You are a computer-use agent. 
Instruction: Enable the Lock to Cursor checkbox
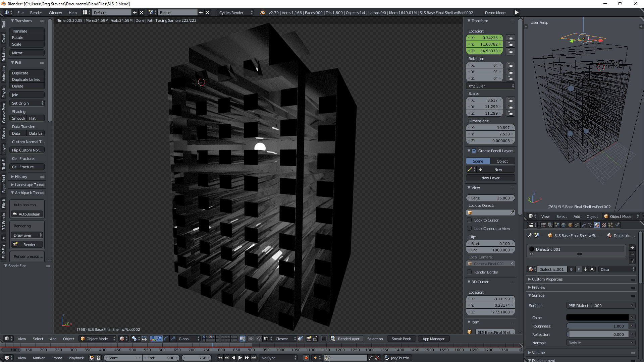[470, 220]
